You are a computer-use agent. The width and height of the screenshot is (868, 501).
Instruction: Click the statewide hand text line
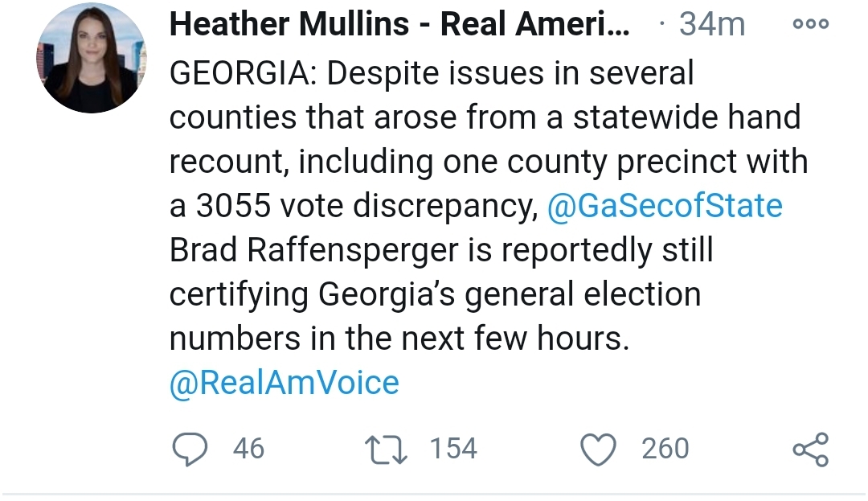click(686, 117)
